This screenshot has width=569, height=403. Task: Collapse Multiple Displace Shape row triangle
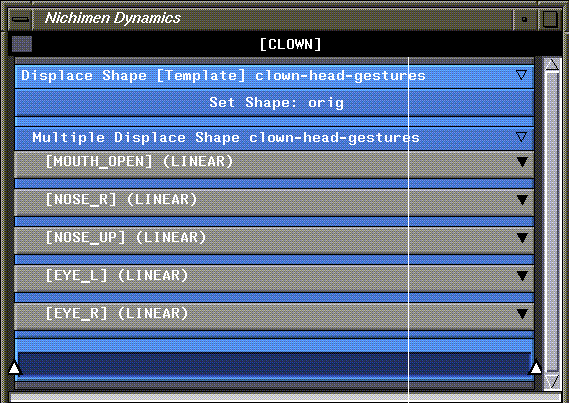click(521, 137)
